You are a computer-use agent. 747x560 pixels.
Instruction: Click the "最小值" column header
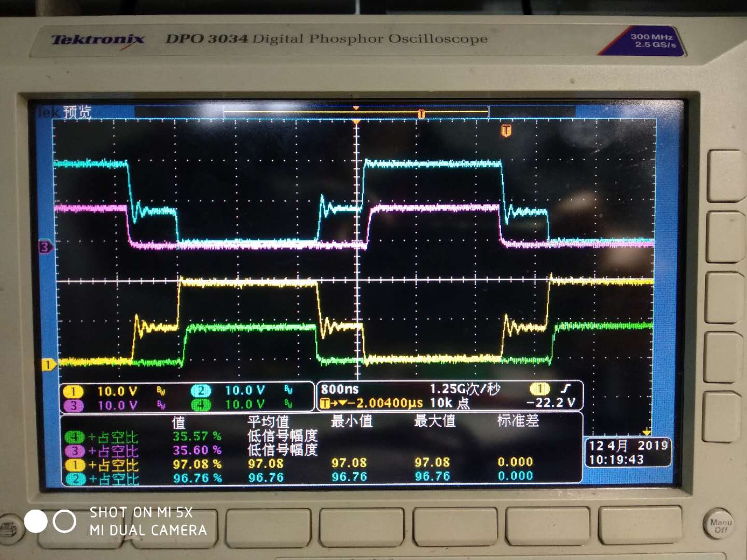click(352, 421)
